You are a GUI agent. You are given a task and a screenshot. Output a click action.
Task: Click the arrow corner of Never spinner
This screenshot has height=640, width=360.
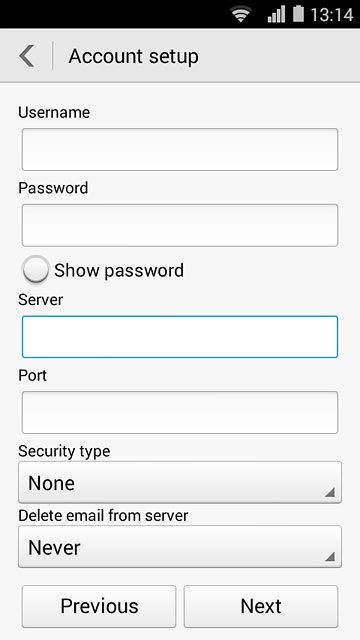pos(330,557)
